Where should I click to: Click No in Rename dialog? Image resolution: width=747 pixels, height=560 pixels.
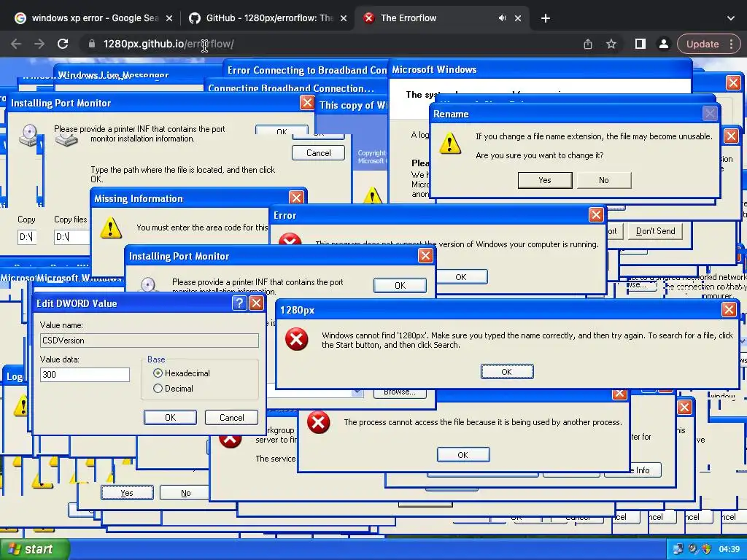click(x=603, y=180)
